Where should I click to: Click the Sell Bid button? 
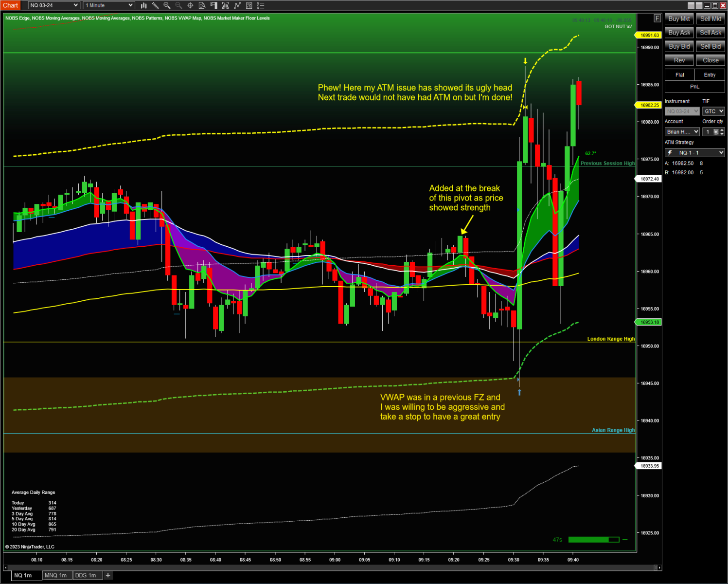click(710, 47)
